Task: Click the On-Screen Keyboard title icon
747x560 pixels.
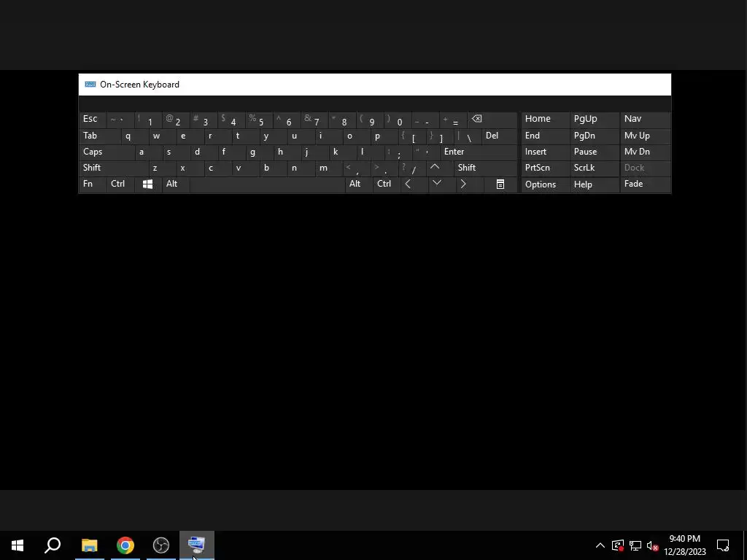Action: pyautogui.click(x=90, y=85)
